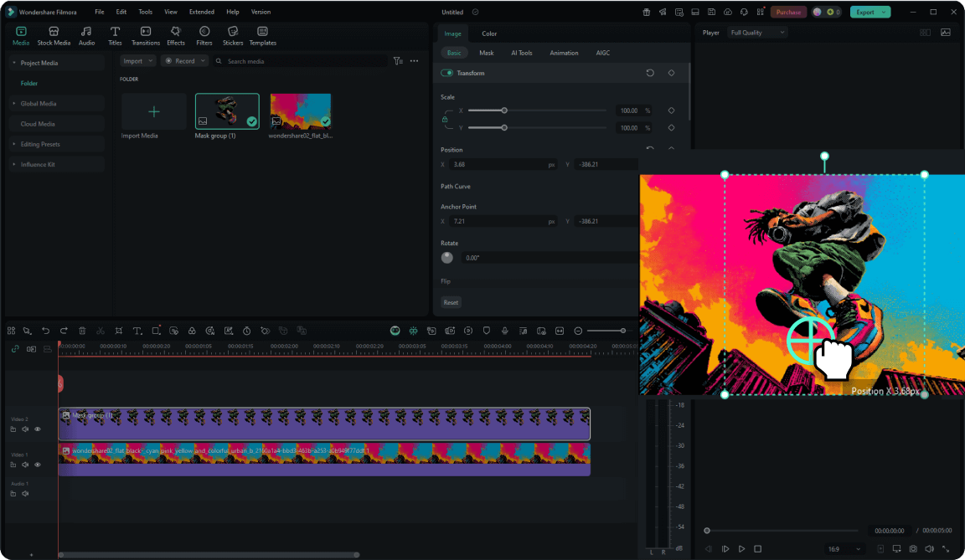This screenshot has width=965, height=560.
Task: Open the Effects panel
Action: click(176, 36)
